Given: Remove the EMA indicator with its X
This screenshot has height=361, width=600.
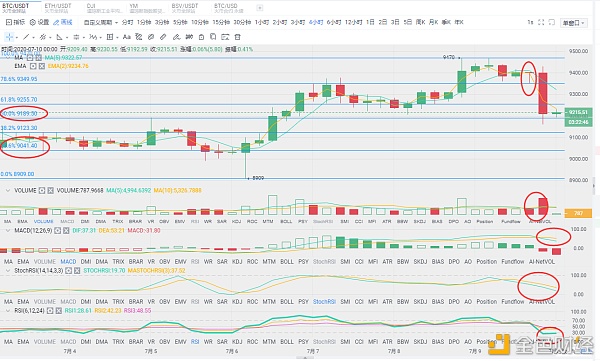Looking at the screenshot, I should coord(42,66).
